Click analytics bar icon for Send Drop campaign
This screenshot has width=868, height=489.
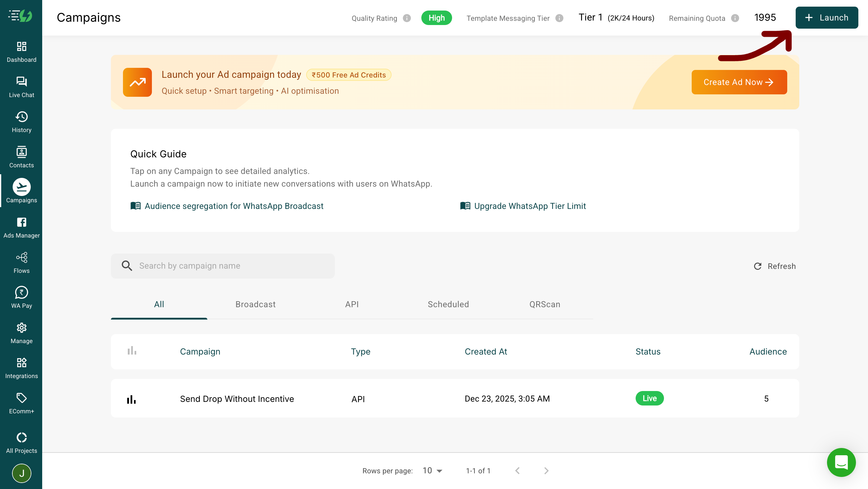[x=131, y=399]
